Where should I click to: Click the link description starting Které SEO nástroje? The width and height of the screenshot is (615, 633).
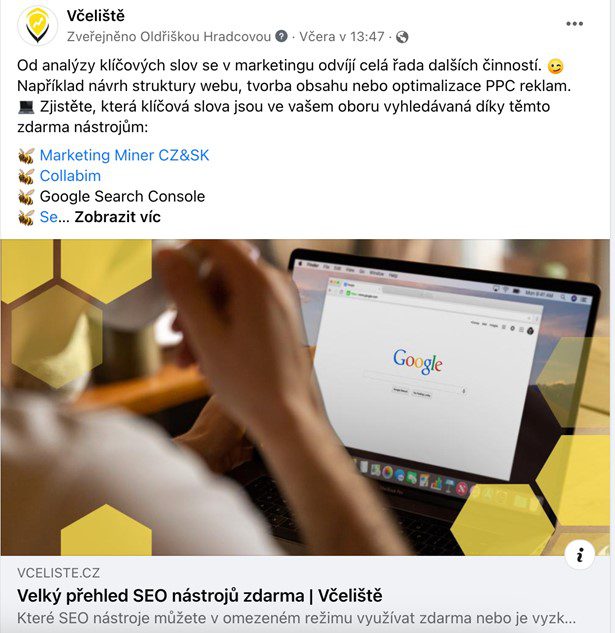click(x=296, y=618)
